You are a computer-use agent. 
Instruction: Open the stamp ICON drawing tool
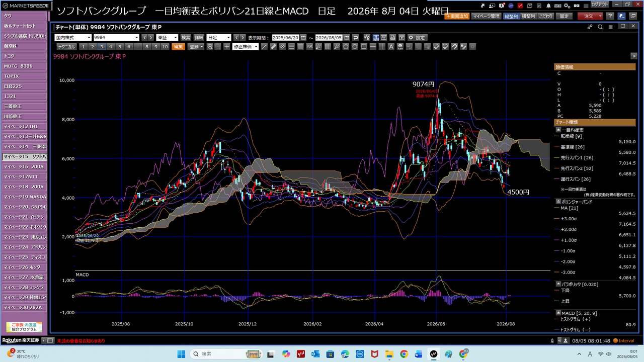click(x=400, y=47)
